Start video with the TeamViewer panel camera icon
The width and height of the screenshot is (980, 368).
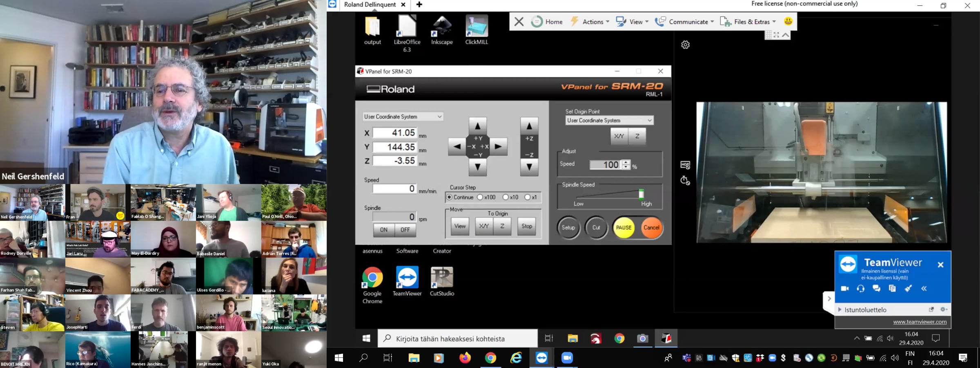point(845,288)
